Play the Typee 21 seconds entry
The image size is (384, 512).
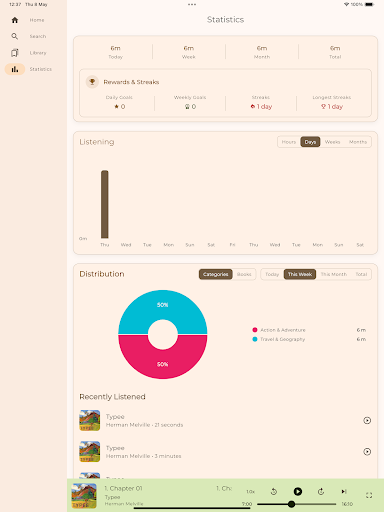pyautogui.click(x=367, y=420)
